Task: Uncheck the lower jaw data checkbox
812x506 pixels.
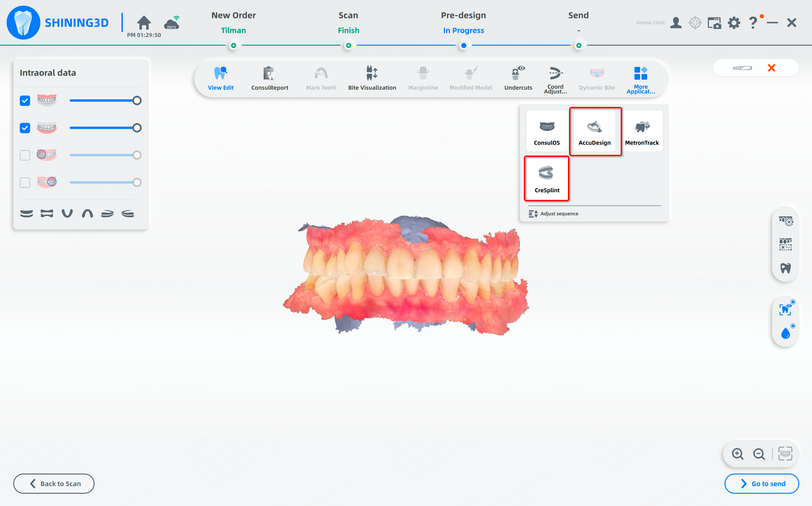Action: point(25,128)
